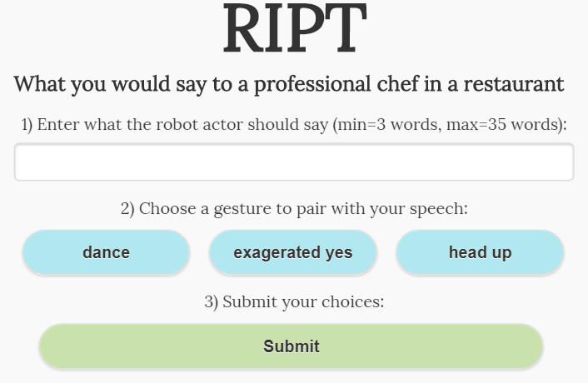Image resolution: width=588 pixels, height=383 pixels.
Task: Click the RIPT title heading
Action: (x=294, y=29)
